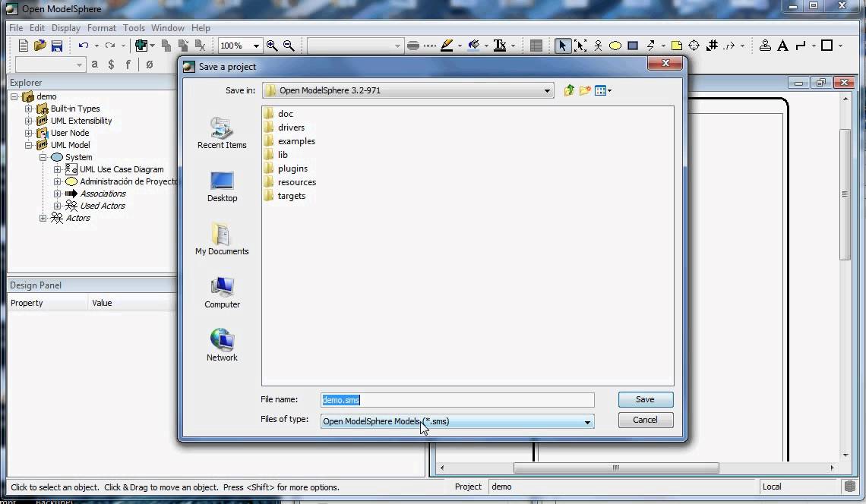
Task: Expand the User Node tree node
Action: pos(28,133)
